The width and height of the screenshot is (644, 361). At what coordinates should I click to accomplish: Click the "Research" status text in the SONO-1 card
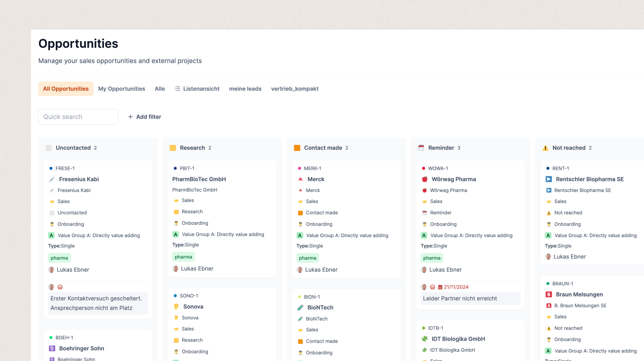(x=192, y=340)
